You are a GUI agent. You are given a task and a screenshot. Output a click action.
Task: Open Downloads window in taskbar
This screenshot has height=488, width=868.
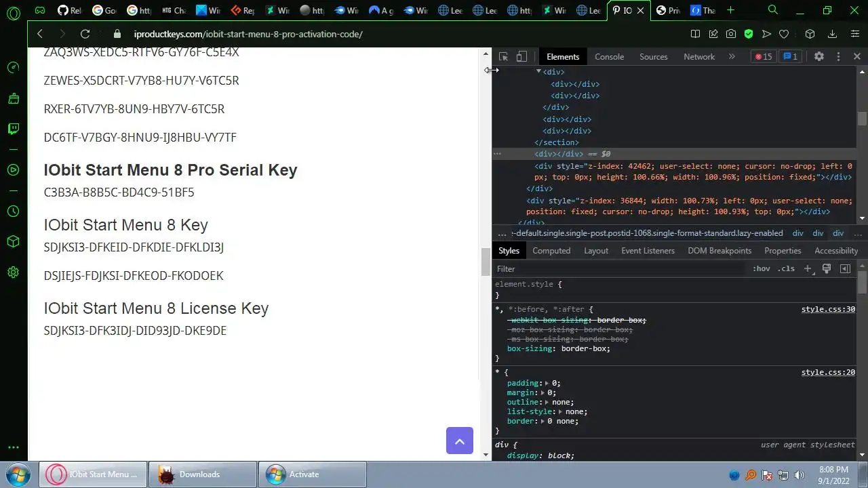[x=203, y=474]
